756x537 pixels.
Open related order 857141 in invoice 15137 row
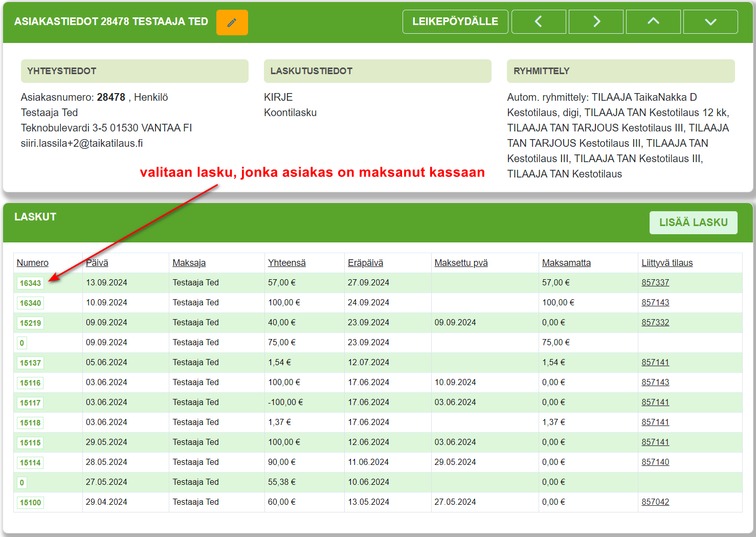point(655,362)
